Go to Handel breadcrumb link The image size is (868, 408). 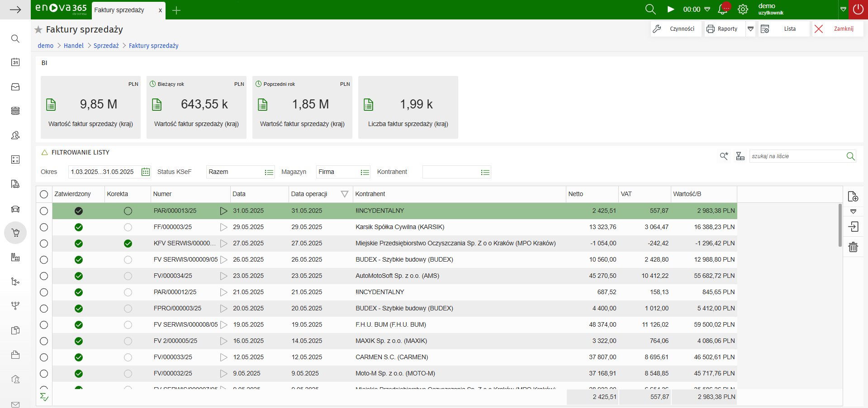[74, 46]
